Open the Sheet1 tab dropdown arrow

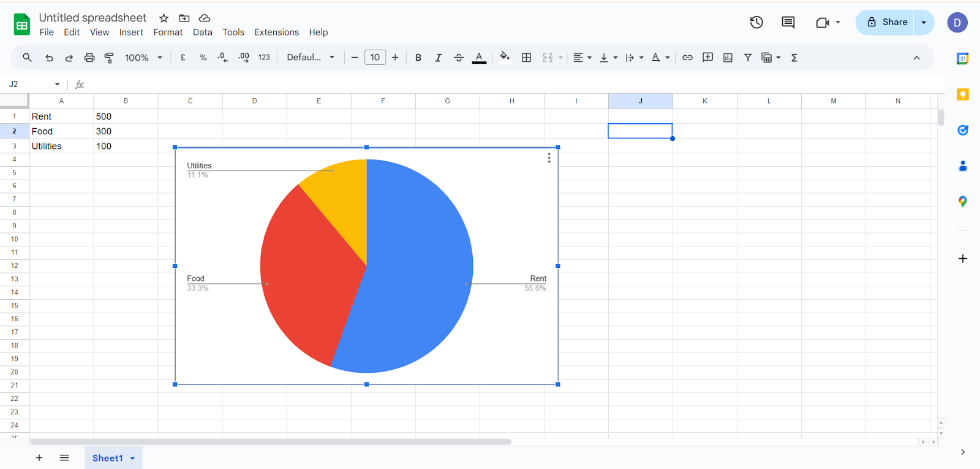click(132, 459)
